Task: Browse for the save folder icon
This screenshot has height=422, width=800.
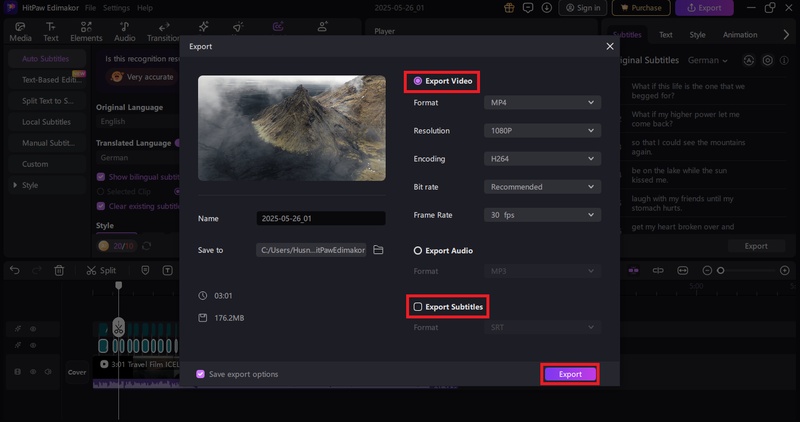Action: (378, 250)
